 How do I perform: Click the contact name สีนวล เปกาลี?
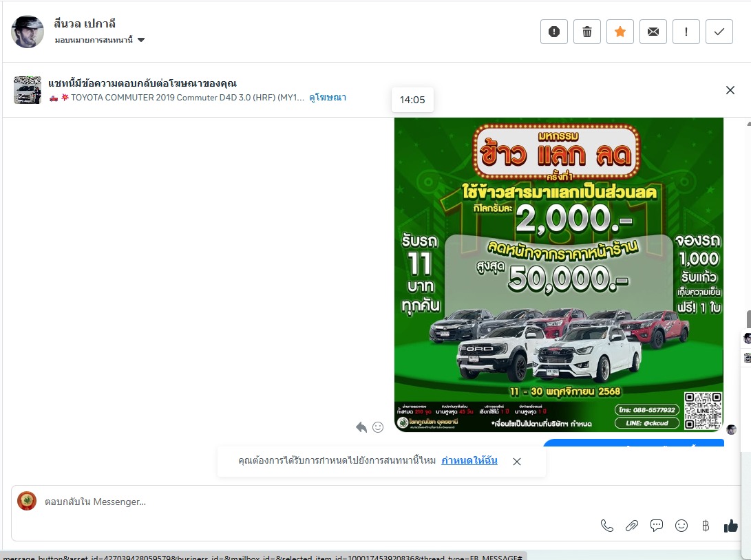85,23
